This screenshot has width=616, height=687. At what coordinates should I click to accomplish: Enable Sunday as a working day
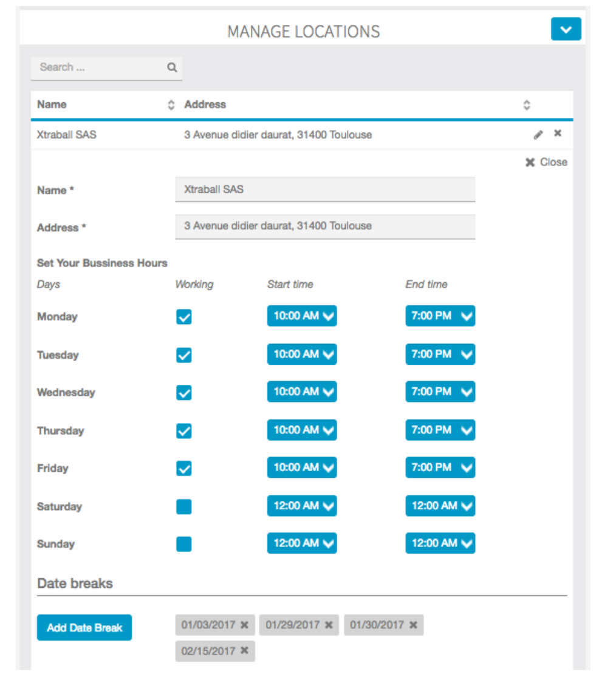184,544
